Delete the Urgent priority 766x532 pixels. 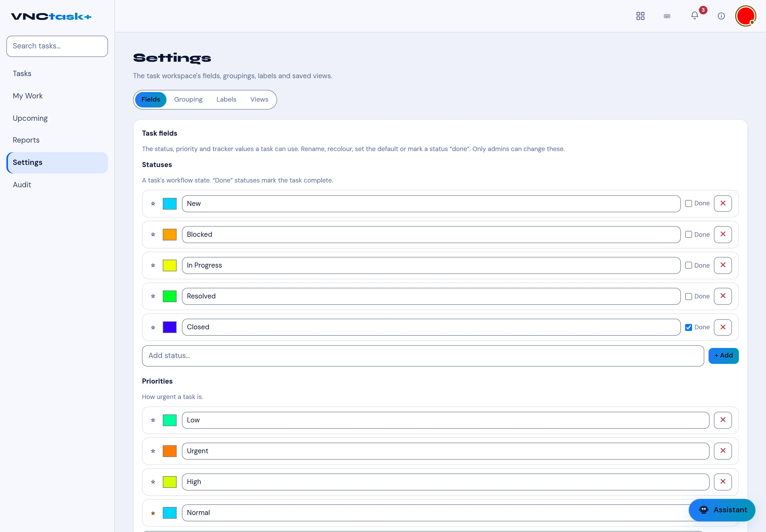point(723,451)
